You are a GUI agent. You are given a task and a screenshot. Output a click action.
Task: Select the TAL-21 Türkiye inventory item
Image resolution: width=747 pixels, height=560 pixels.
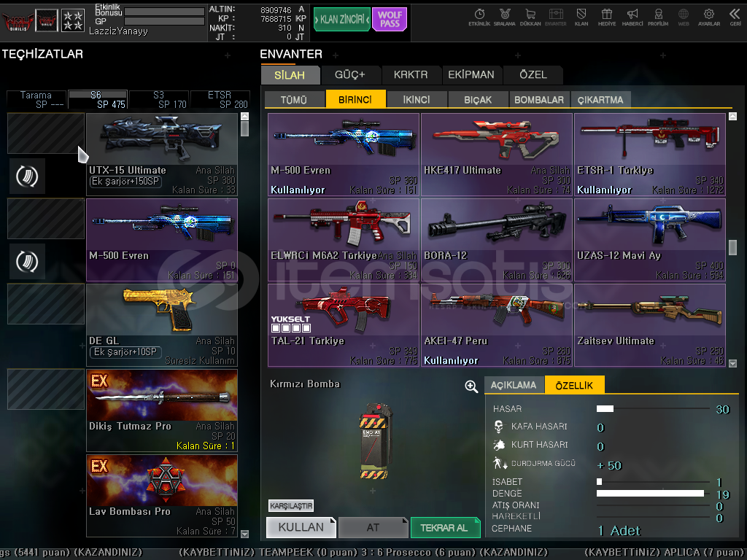pos(344,325)
